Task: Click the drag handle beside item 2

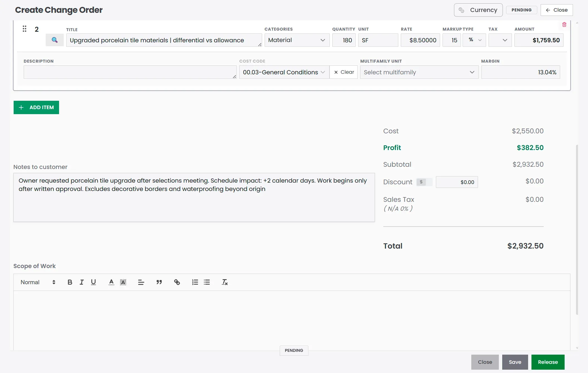Action: 25,29
